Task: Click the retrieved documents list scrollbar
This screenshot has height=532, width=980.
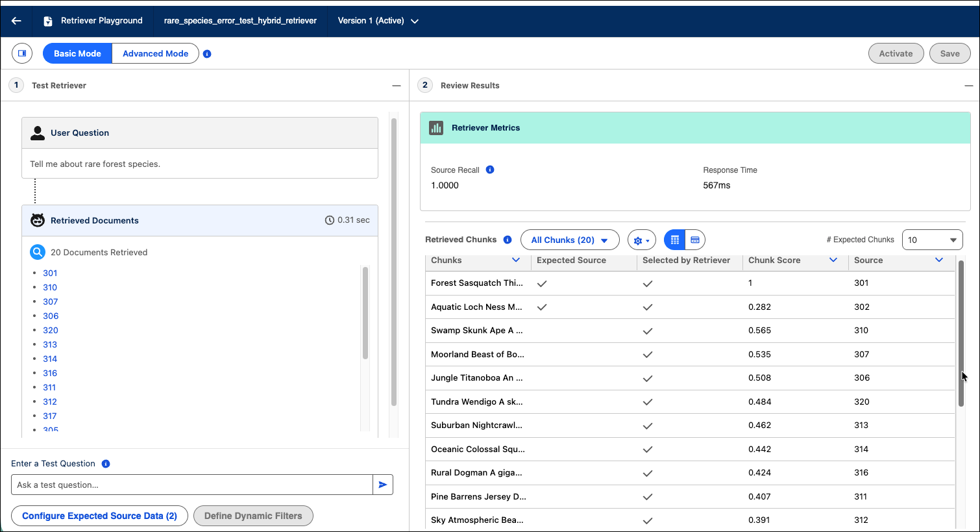Action: (x=365, y=313)
